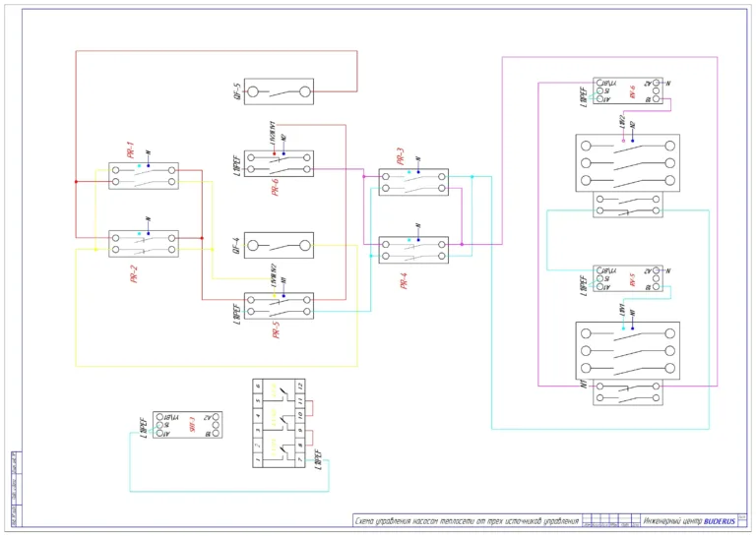Screen dimensions: 756x536
Task: Click the right terminal circle of QF-4
Action: tap(305, 246)
